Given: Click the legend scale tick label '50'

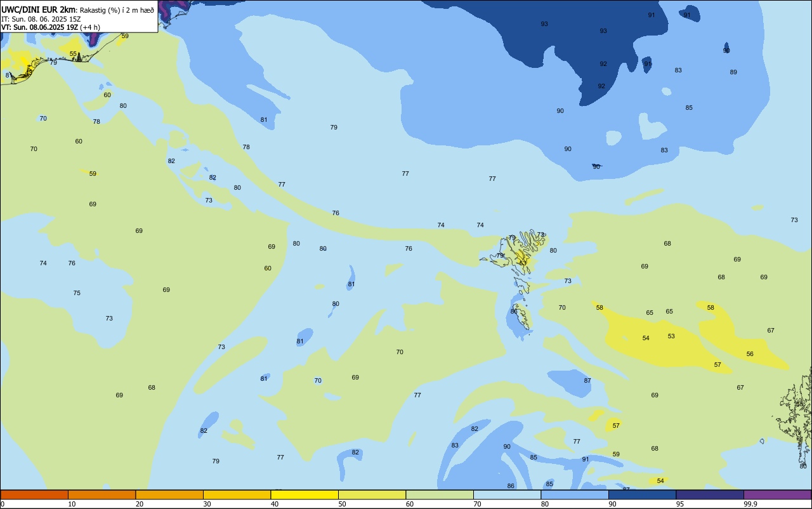Looking at the screenshot, I should click(x=342, y=504).
